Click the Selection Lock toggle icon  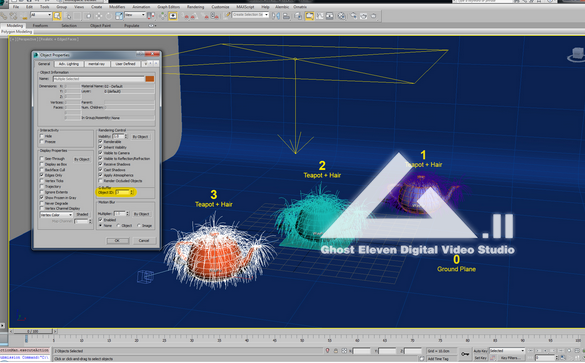335,351
